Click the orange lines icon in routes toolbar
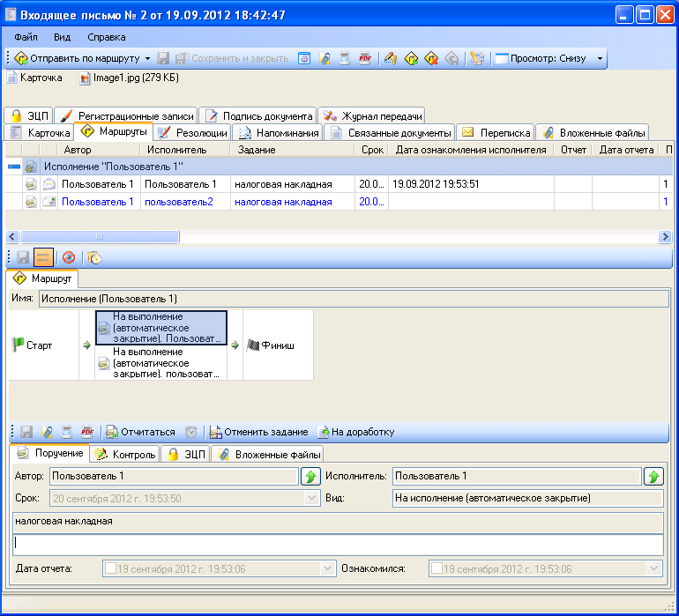Screen dimensions: 679x616 [43, 257]
